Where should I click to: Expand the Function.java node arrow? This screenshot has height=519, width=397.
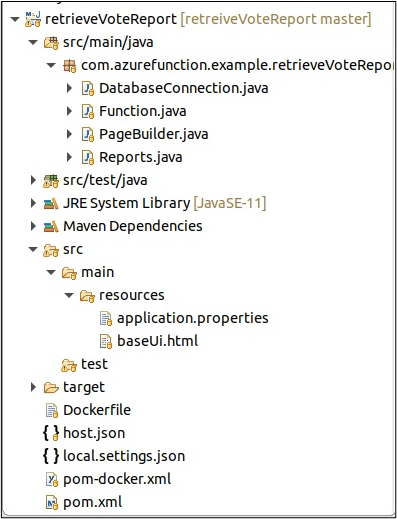[x=69, y=111]
